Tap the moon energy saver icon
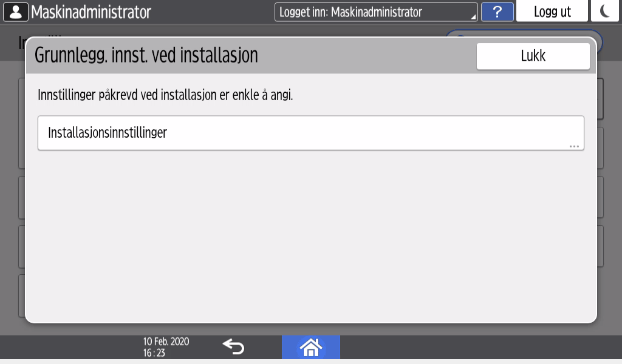This screenshot has height=364, width=622. pyautogui.click(x=605, y=12)
